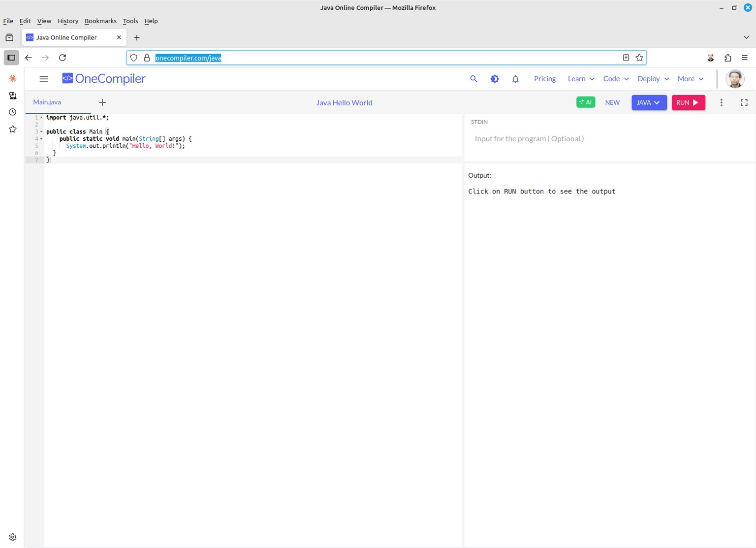
Task: Click the RUN button
Action: coord(688,102)
